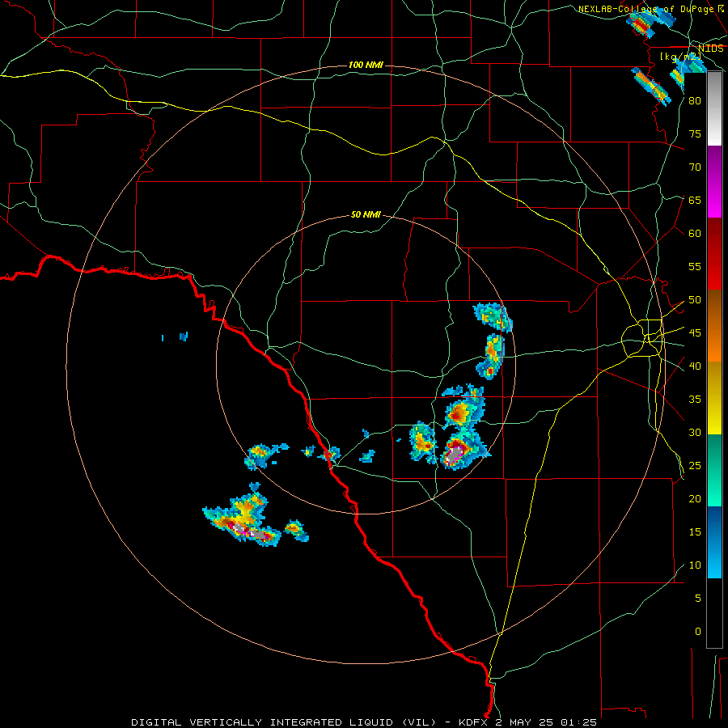Click the orange-brown segment of the color bar
Viewport: 728px width, 728px height.
(714, 326)
